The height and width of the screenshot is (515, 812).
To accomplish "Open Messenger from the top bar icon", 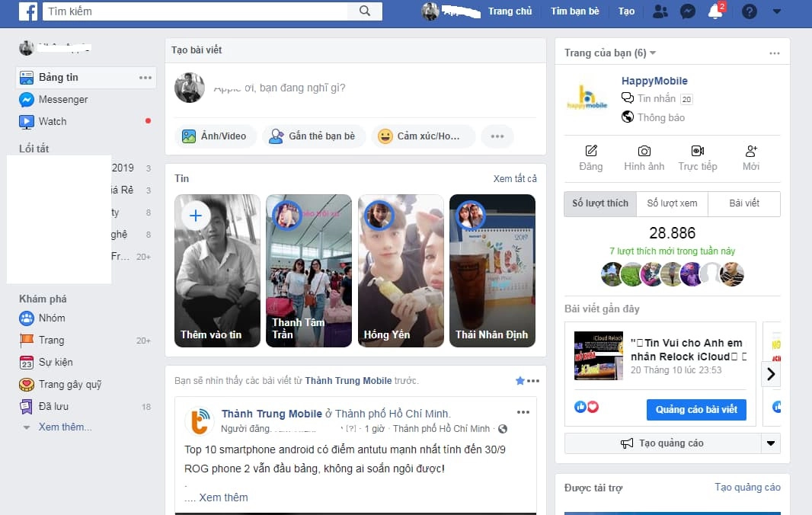I will 687,11.
